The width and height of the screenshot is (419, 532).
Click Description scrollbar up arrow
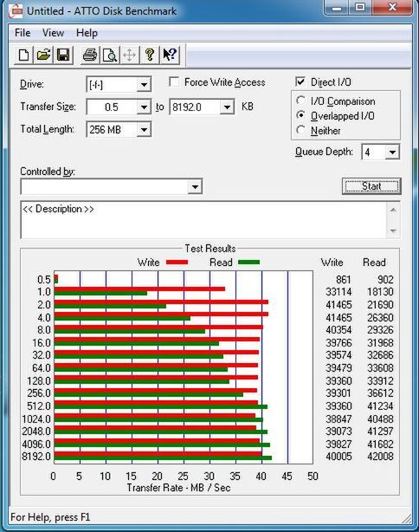[x=393, y=210]
